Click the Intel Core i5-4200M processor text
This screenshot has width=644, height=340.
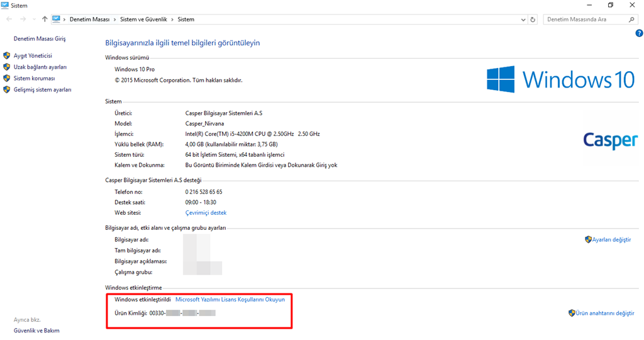point(252,134)
